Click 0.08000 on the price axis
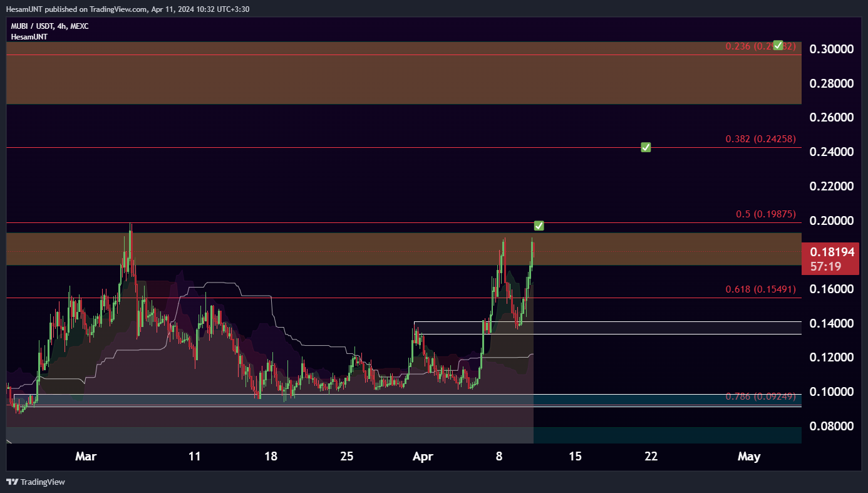This screenshot has height=493, width=868. pos(832,426)
